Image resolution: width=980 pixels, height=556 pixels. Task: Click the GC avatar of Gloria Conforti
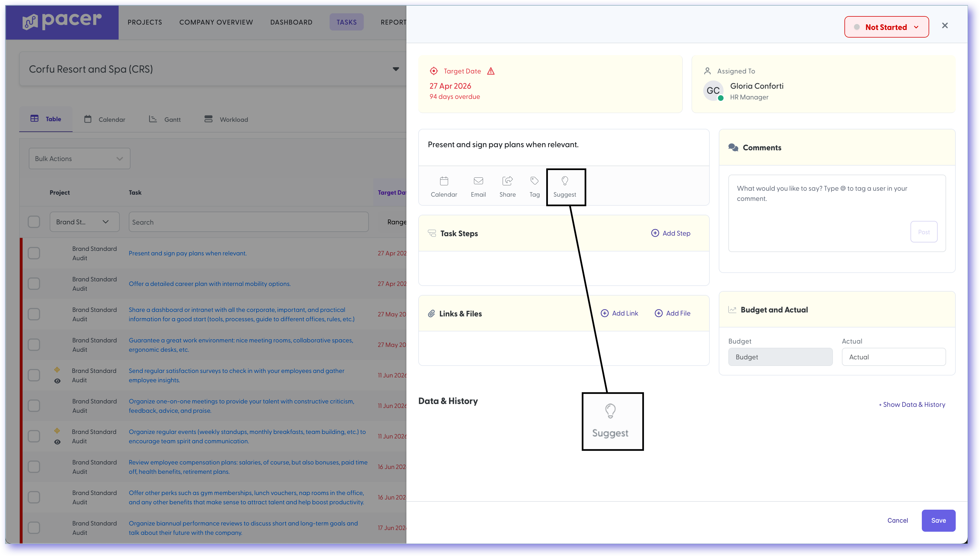(x=713, y=91)
